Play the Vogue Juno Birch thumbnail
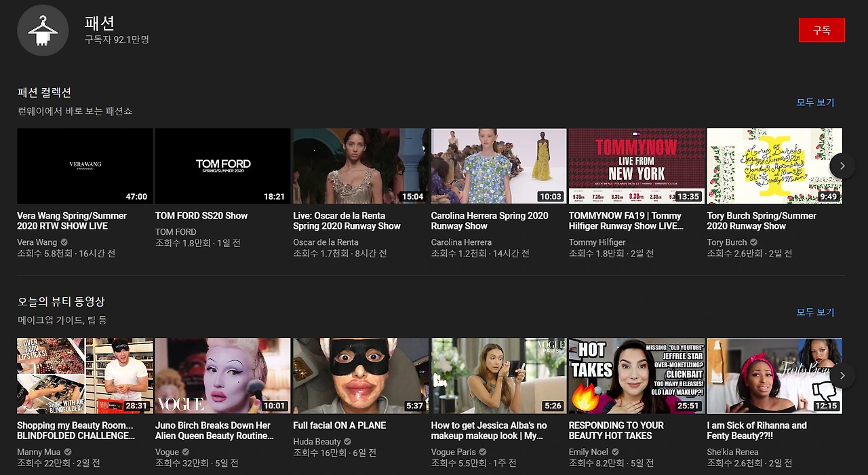This screenshot has width=868, height=475. 222,376
